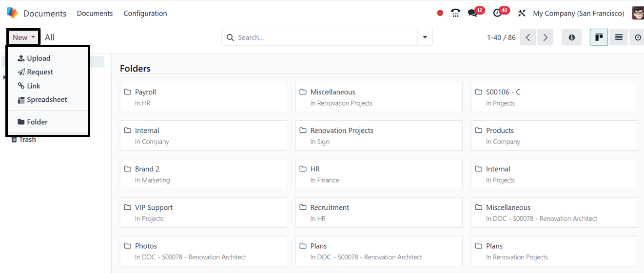
Task: Go to the next page arrow
Action: pyautogui.click(x=545, y=37)
